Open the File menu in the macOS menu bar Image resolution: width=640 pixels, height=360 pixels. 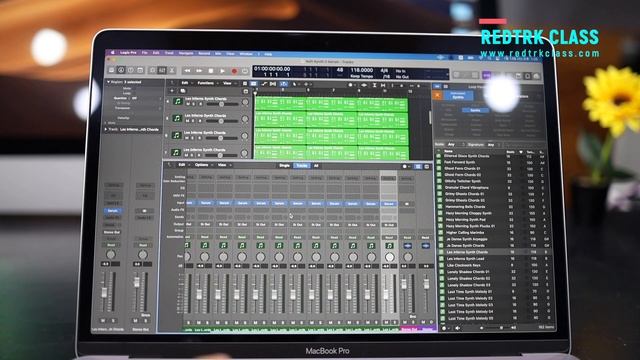click(x=144, y=53)
